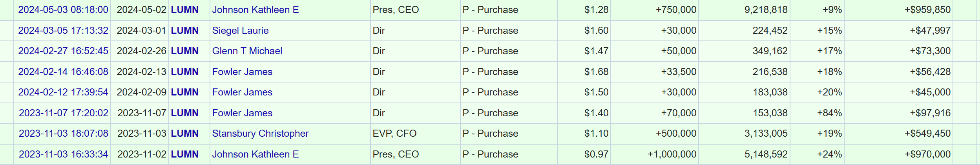Open Stansbury Christopher insider page
Viewport: 980px width, 165px height.
pyautogui.click(x=260, y=134)
